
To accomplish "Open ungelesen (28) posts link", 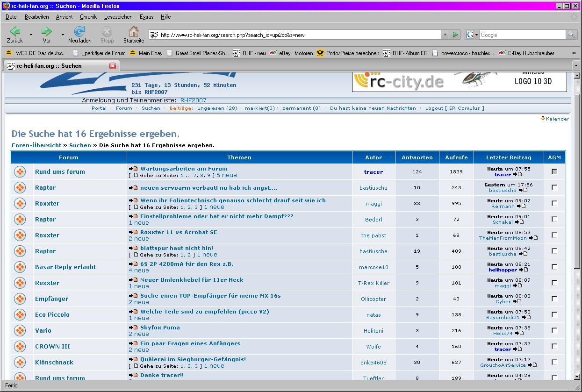I will click(217, 108).
